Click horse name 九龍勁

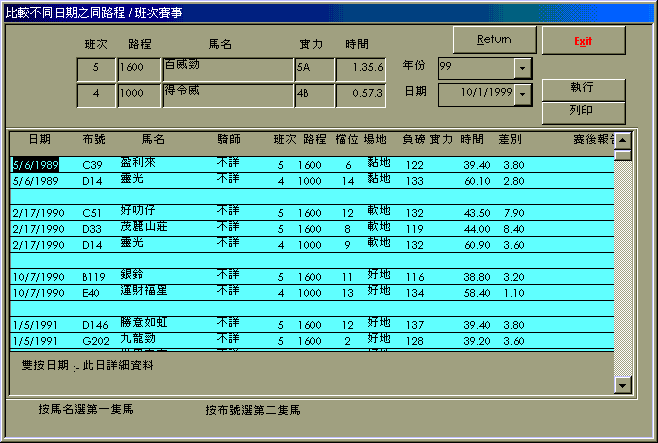(138, 339)
